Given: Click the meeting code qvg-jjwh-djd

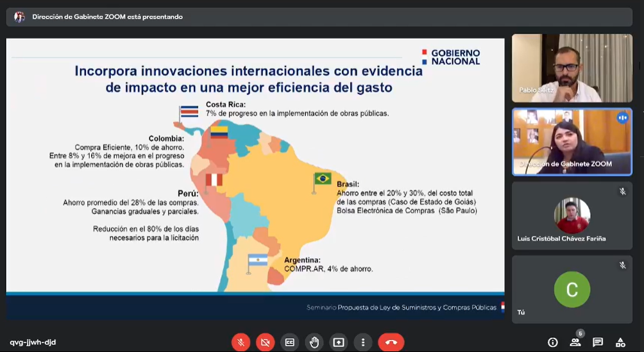Looking at the screenshot, I should 33,342.
